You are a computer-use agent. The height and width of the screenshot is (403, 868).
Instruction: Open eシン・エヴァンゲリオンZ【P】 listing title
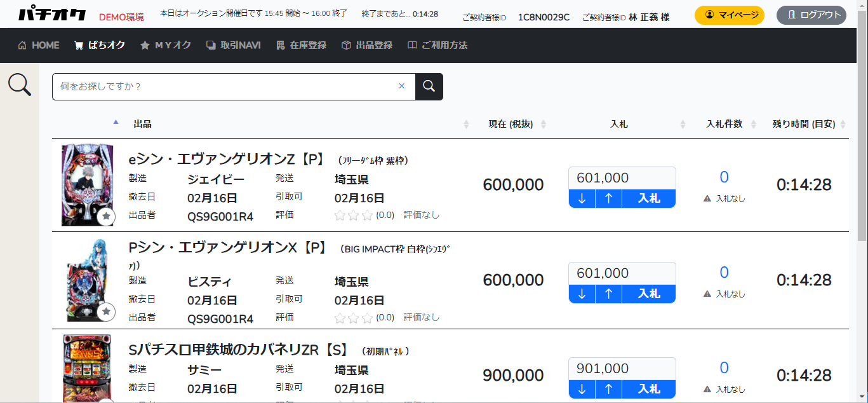click(x=227, y=160)
